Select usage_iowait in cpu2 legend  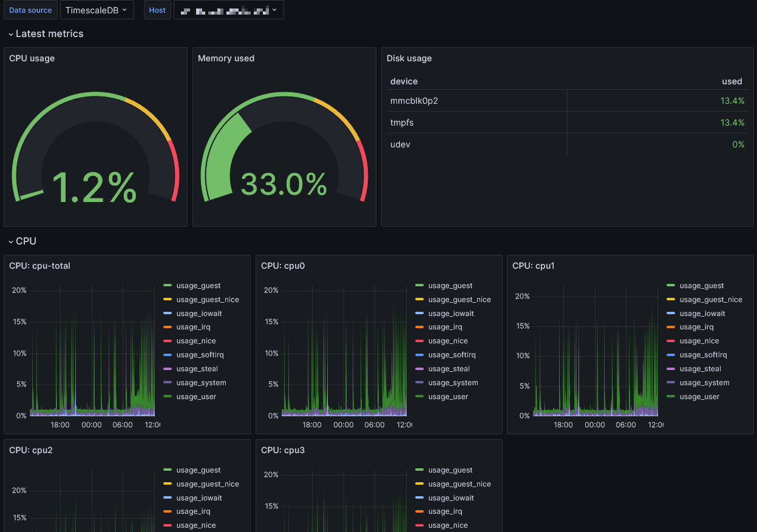[199, 498]
